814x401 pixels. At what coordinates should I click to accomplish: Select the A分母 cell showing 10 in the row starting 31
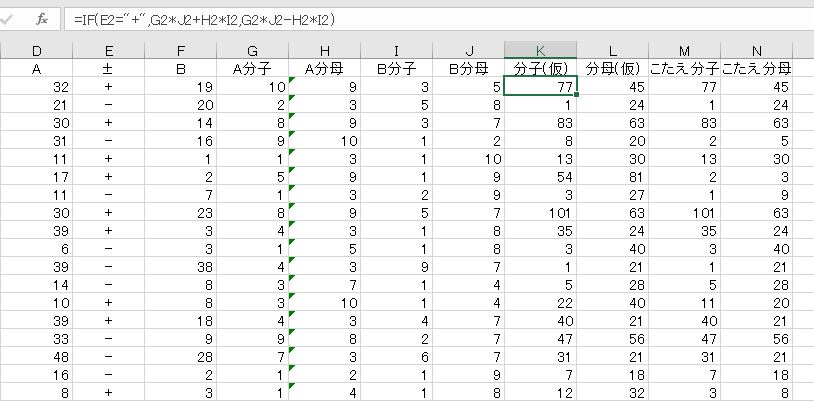coord(324,141)
